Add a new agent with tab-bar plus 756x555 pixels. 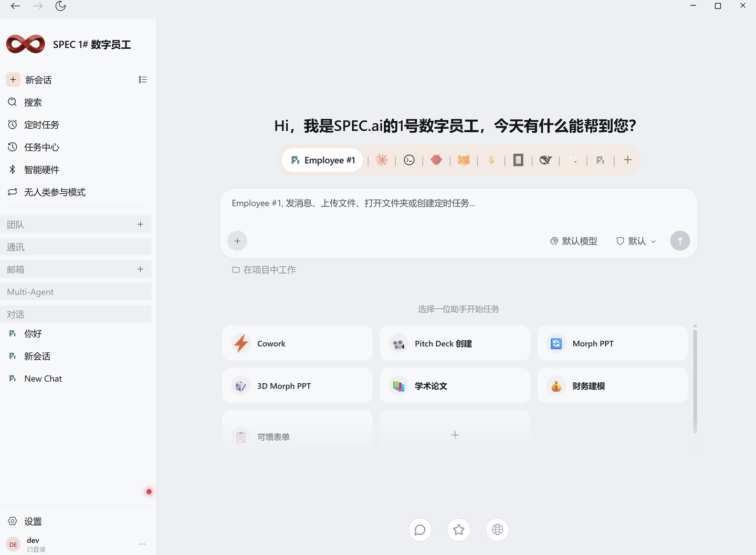[628, 160]
